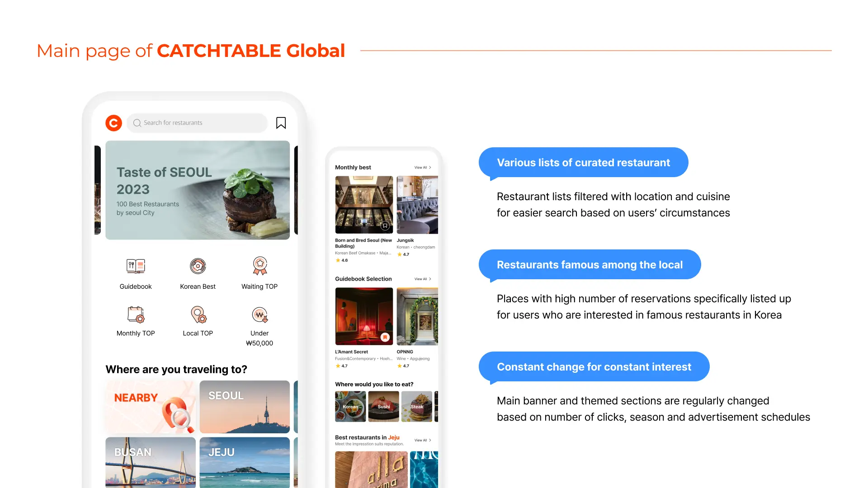The height and width of the screenshot is (488, 868).
Task: Click the magnifier icon in search bar
Action: point(137,123)
